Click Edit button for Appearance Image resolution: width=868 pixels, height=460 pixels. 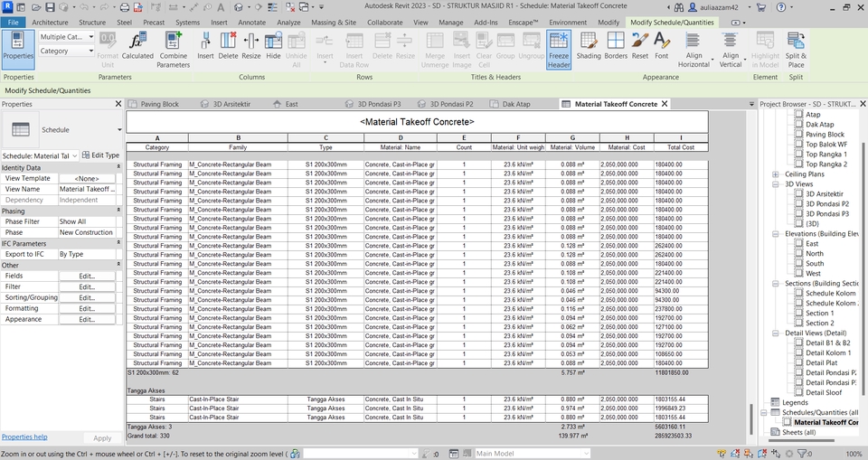pos(87,319)
